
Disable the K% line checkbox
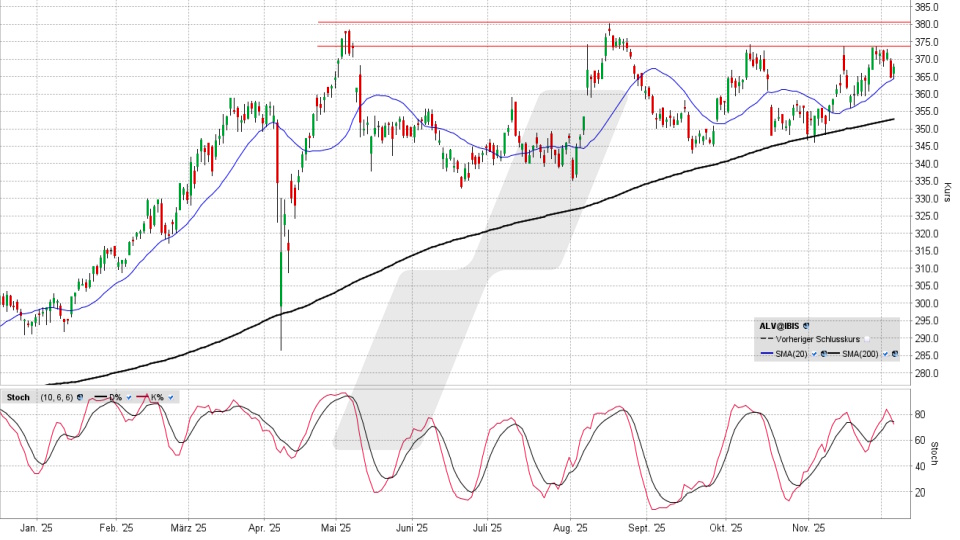(171, 397)
